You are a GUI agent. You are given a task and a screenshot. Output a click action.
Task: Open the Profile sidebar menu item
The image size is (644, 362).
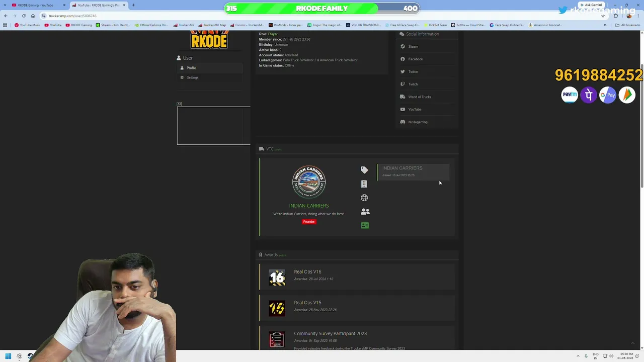(x=210, y=68)
